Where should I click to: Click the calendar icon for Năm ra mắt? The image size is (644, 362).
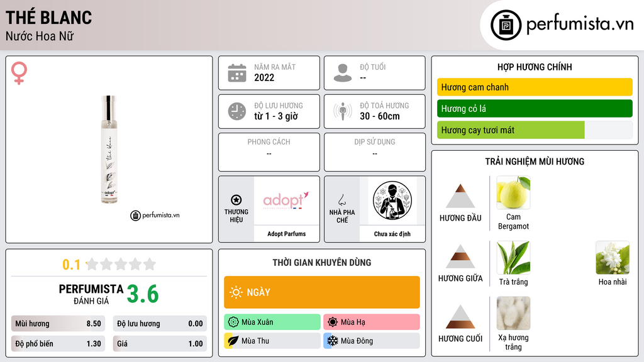point(237,73)
